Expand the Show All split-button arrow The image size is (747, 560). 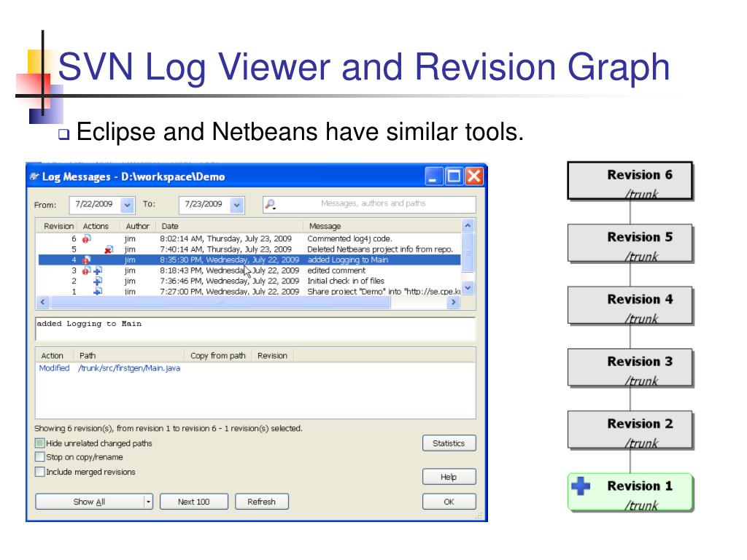(x=148, y=502)
